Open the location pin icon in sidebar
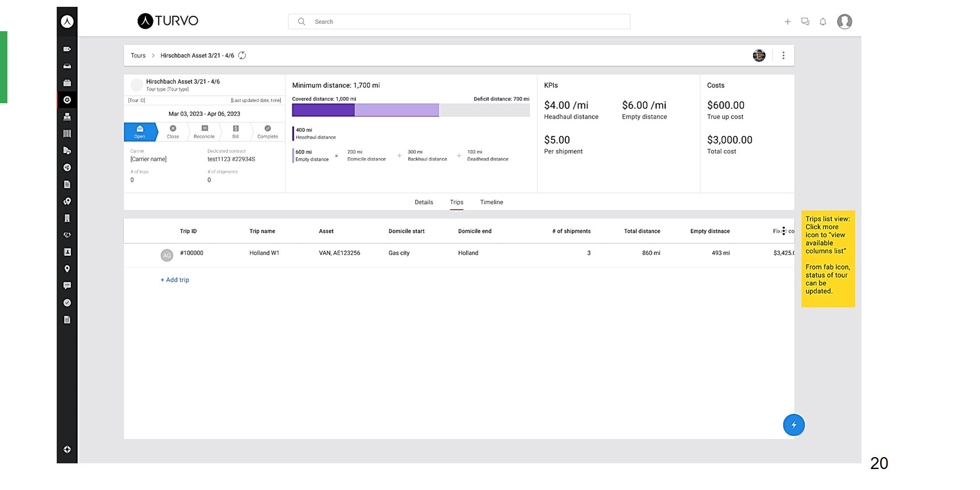980x490 pixels. coord(67,269)
